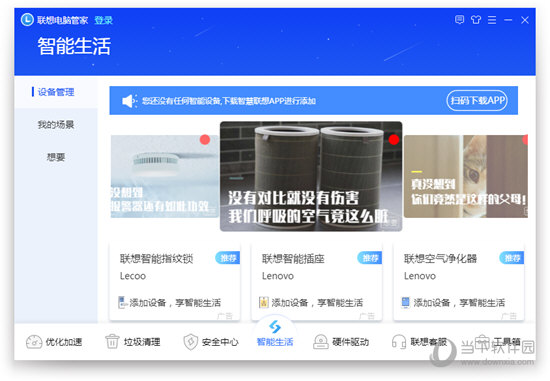The width and height of the screenshot is (550, 381).
Task: Open the 联想客服 tab label
Action: [429, 342]
